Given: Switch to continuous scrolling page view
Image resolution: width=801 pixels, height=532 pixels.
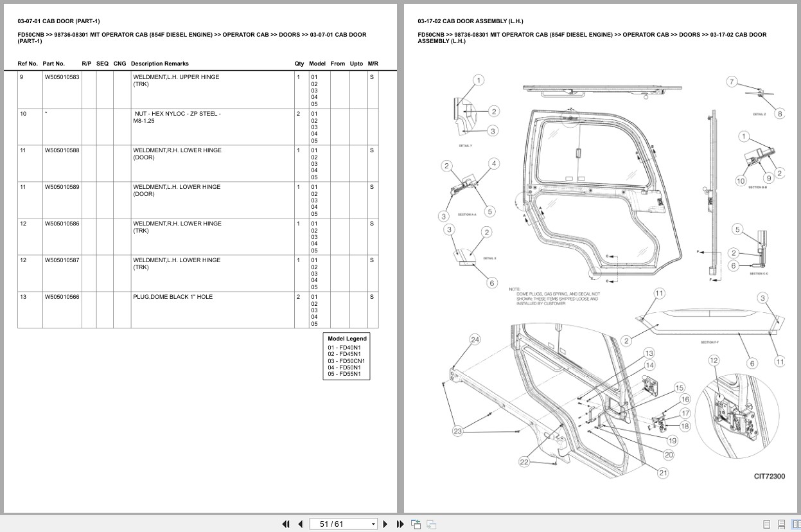Looking at the screenshot, I should click(782, 524).
